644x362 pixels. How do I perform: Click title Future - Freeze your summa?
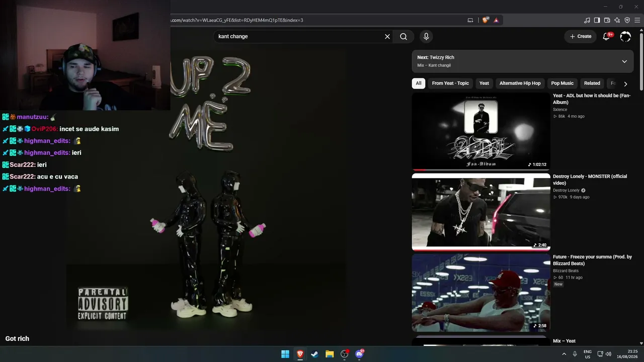pos(592,260)
